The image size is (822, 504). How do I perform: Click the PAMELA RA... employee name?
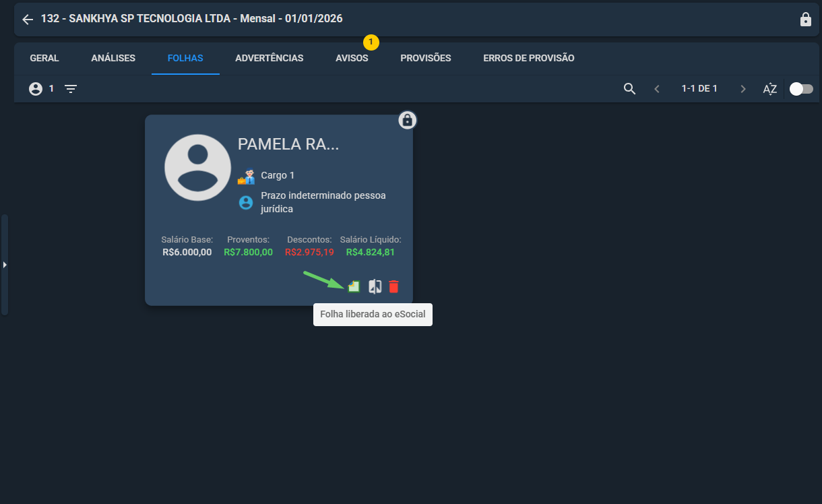(x=288, y=144)
